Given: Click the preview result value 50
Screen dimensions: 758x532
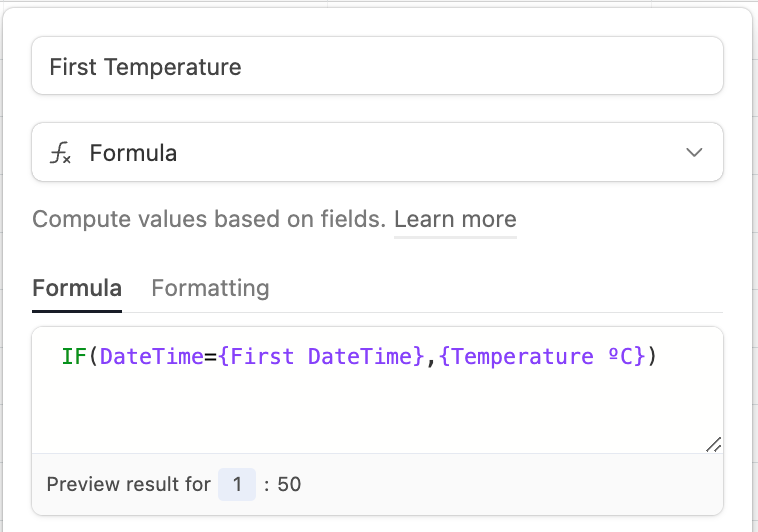Looking at the screenshot, I should (289, 484).
